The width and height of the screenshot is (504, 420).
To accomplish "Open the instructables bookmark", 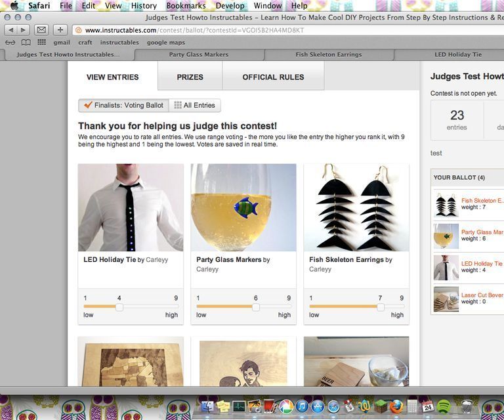I will (119, 43).
